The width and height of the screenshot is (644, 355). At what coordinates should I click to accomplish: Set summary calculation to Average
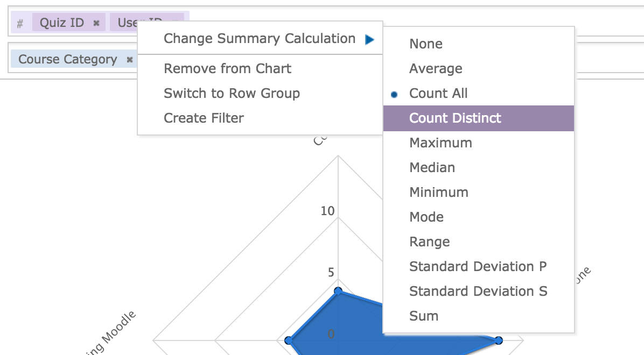click(435, 69)
